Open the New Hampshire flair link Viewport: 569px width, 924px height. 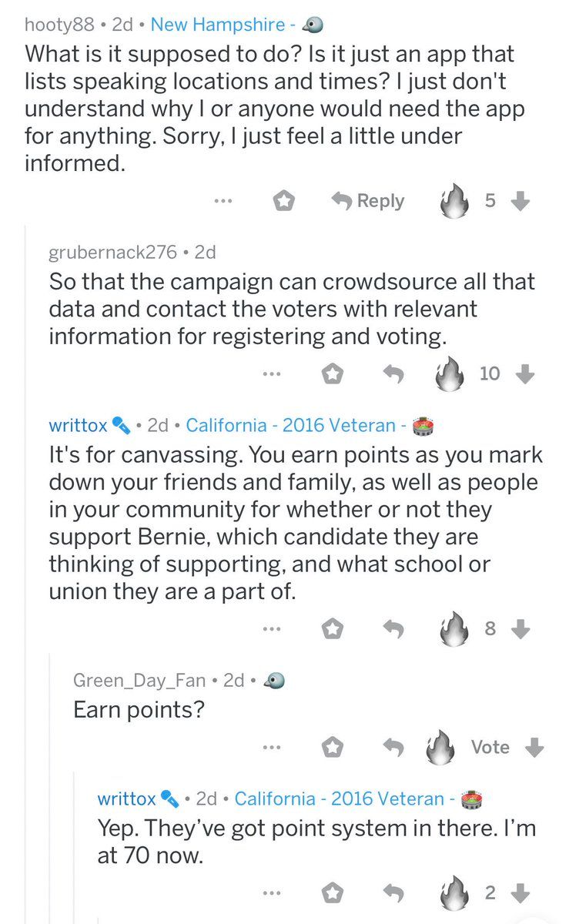pos(218,25)
